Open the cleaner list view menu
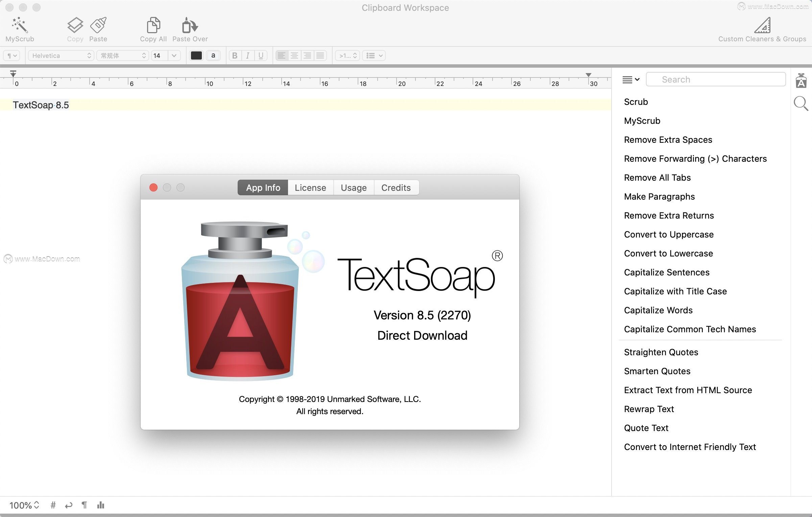 [x=631, y=80]
